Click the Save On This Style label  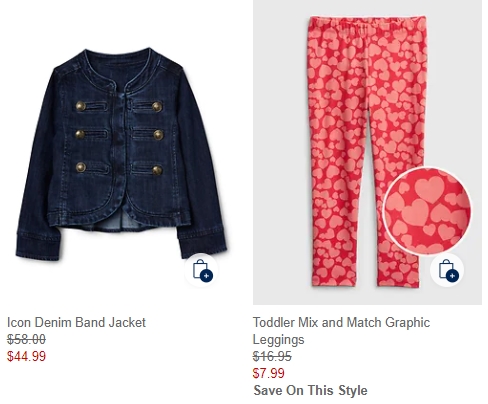[x=310, y=390]
